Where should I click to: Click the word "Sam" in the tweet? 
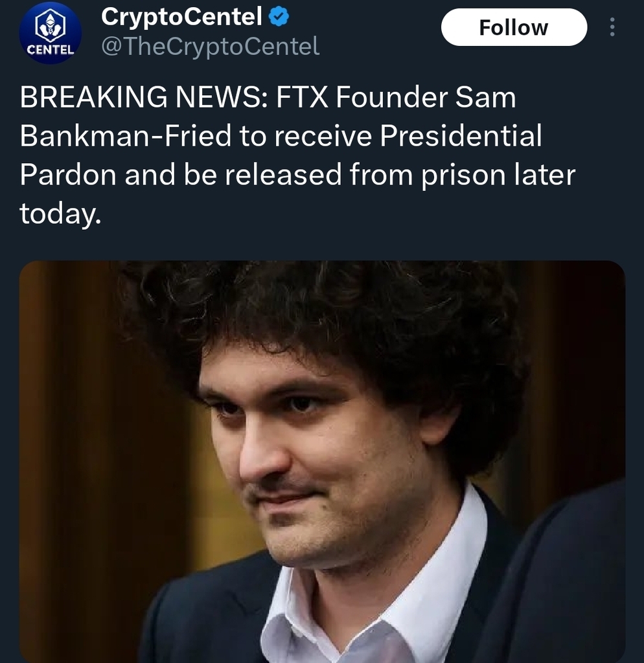[486, 98]
